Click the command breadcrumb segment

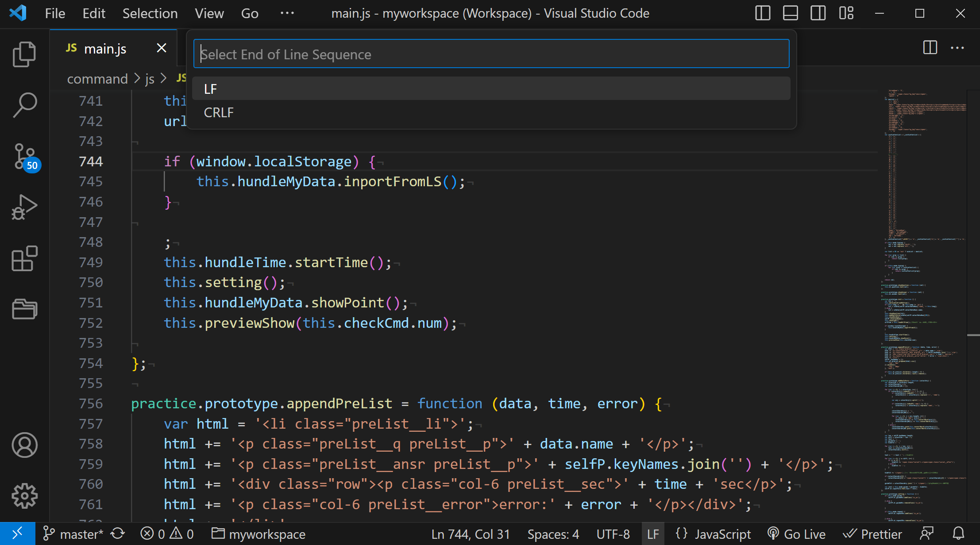point(97,79)
